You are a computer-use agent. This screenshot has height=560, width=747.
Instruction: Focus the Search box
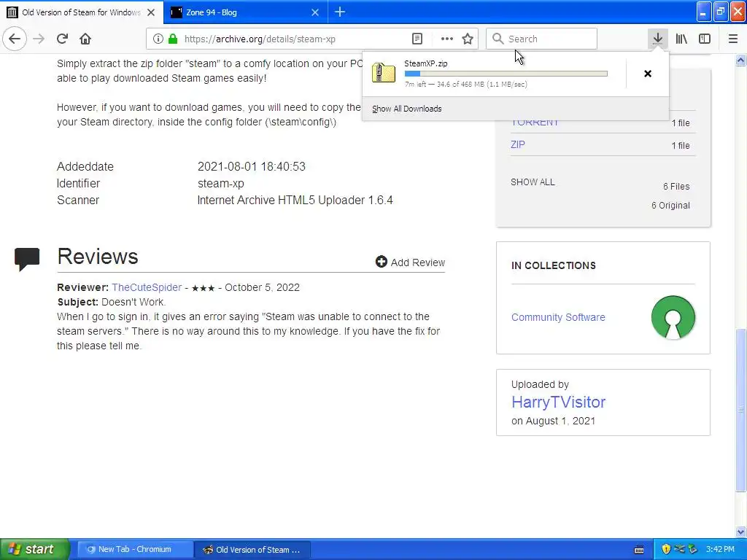(541, 39)
